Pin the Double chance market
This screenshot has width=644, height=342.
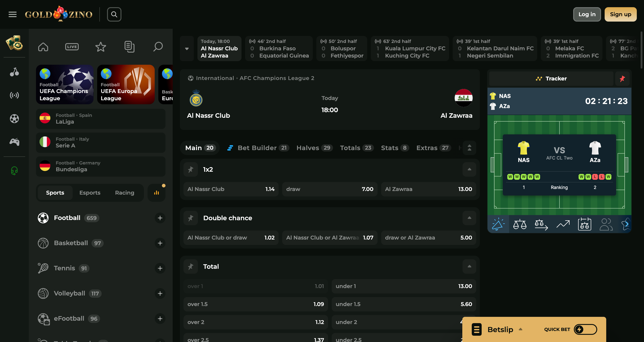[191, 218]
